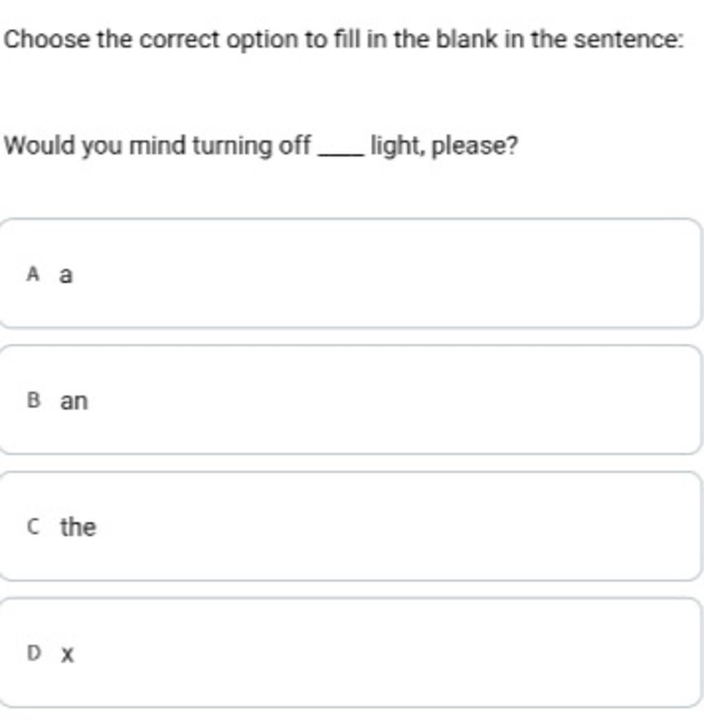
Task: Click the lowercase "a" answer text
Action: pos(65,275)
